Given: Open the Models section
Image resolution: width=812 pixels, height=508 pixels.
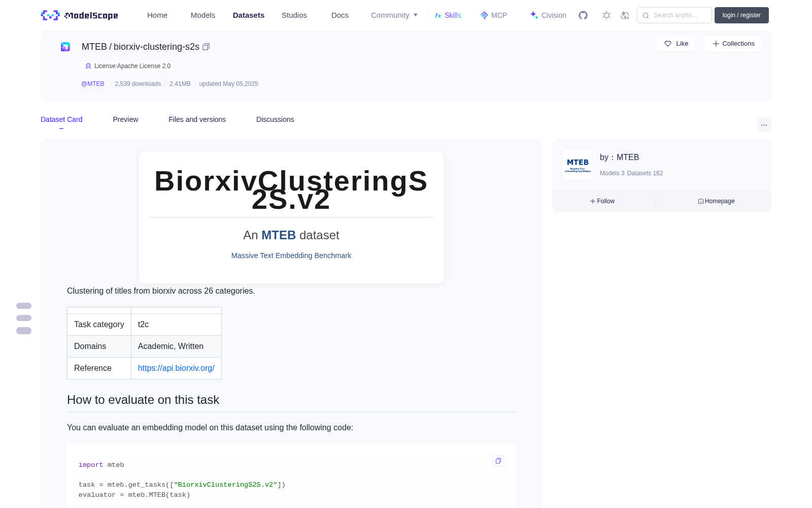Looking at the screenshot, I should pyautogui.click(x=203, y=15).
